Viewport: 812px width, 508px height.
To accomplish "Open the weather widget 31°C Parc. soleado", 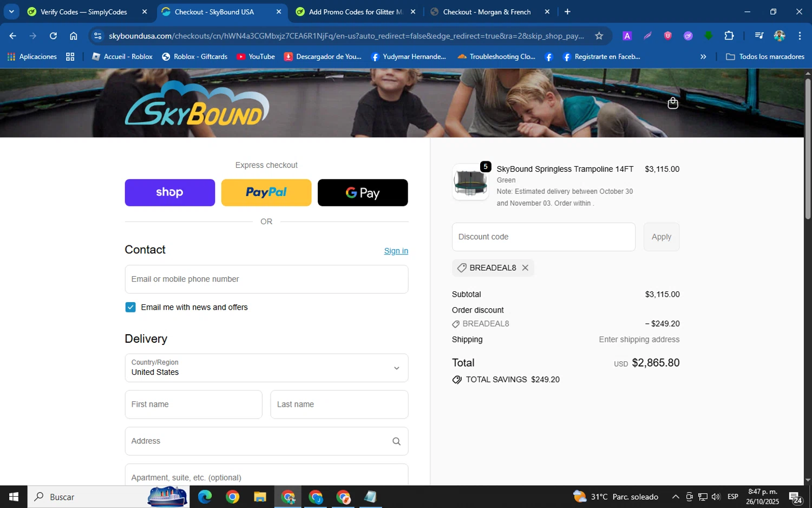I will 616,497.
